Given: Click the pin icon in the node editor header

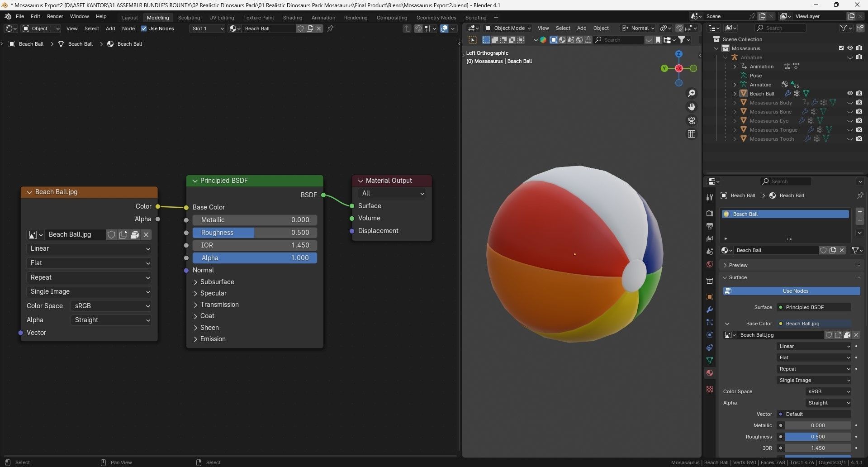Looking at the screenshot, I should (331, 29).
